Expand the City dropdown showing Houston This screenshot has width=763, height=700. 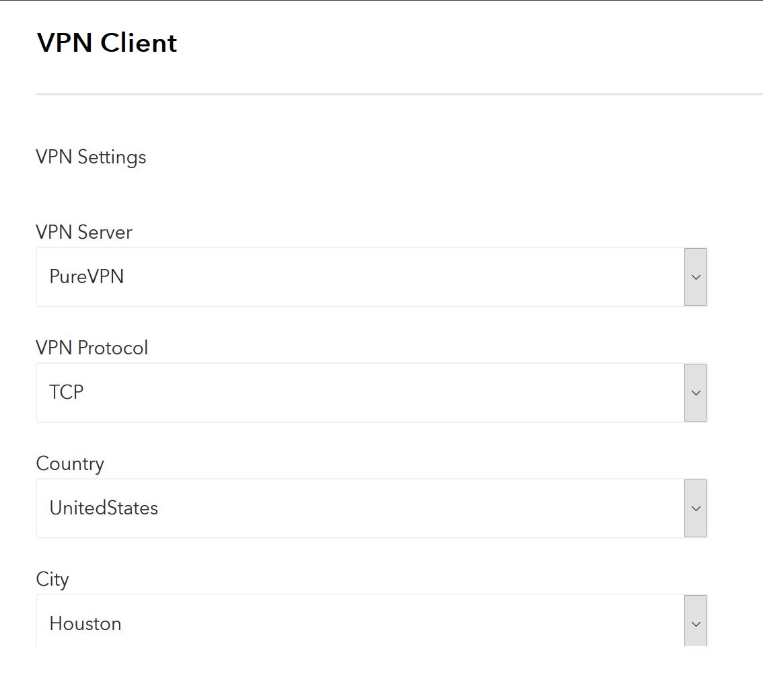tap(371, 621)
